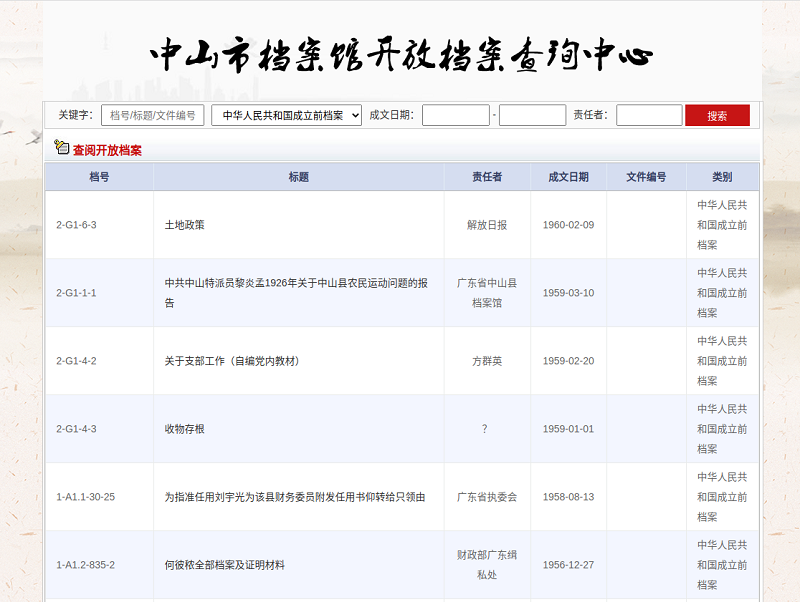Click the title about 黎炎孟1926年 report

296,293
